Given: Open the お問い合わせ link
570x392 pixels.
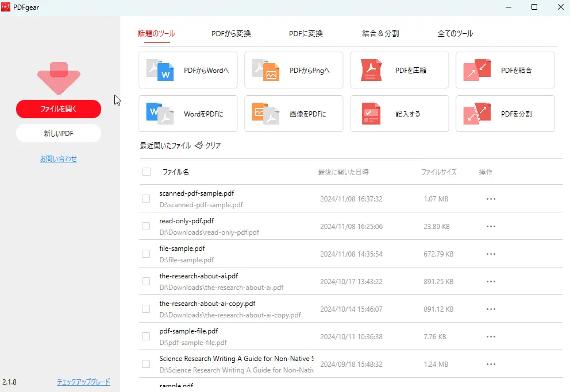Looking at the screenshot, I should (x=58, y=159).
